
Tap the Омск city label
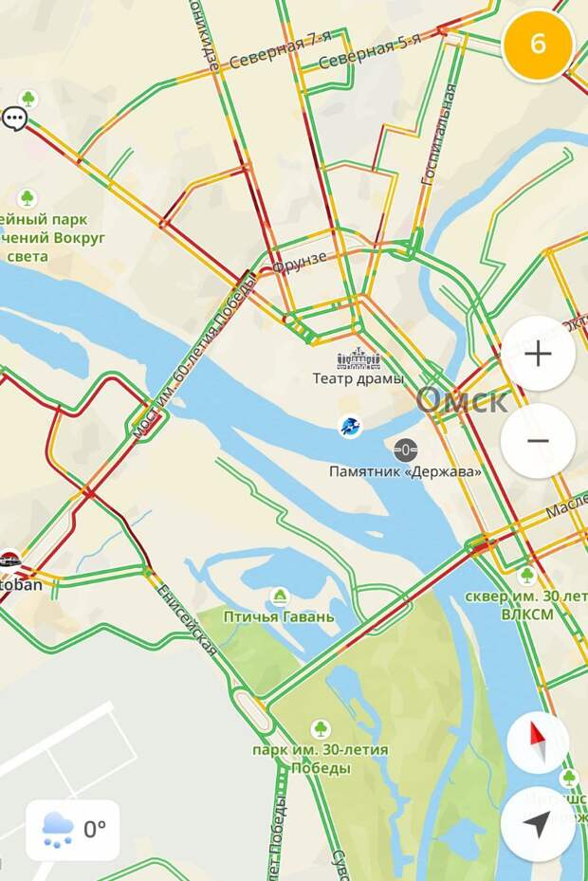pos(462,399)
